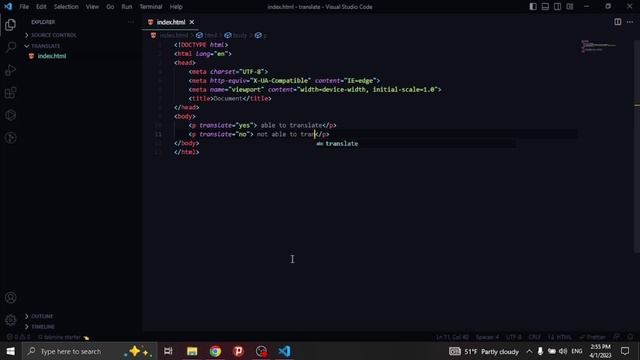This screenshot has height=360, width=640.
Task: Open the Manage gear icon
Action: 11,320
